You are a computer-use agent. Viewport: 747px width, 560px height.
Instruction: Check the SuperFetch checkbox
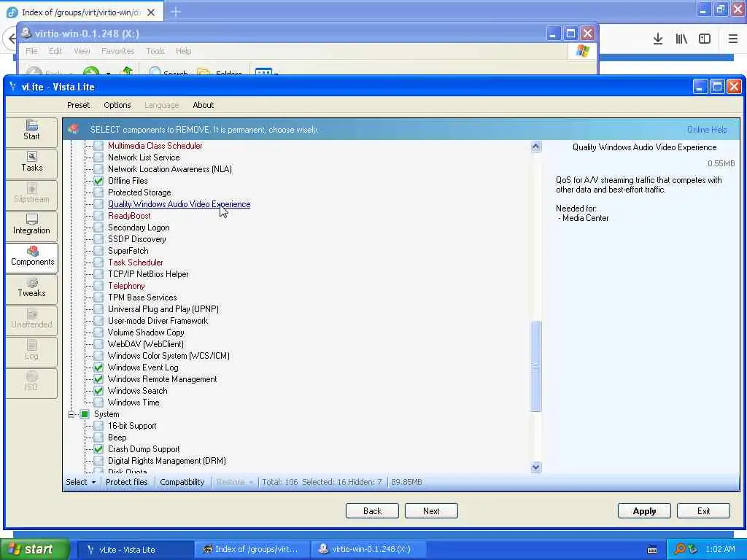coord(98,251)
